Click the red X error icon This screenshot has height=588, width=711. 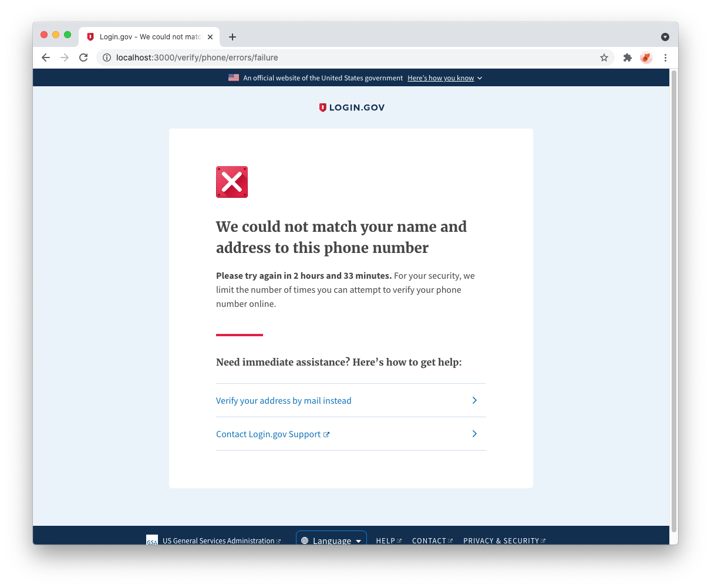click(x=232, y=182)
